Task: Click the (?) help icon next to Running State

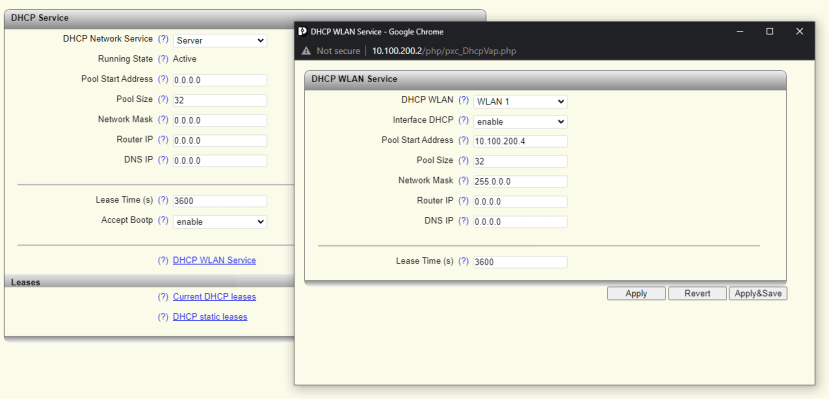Action: 163,59
